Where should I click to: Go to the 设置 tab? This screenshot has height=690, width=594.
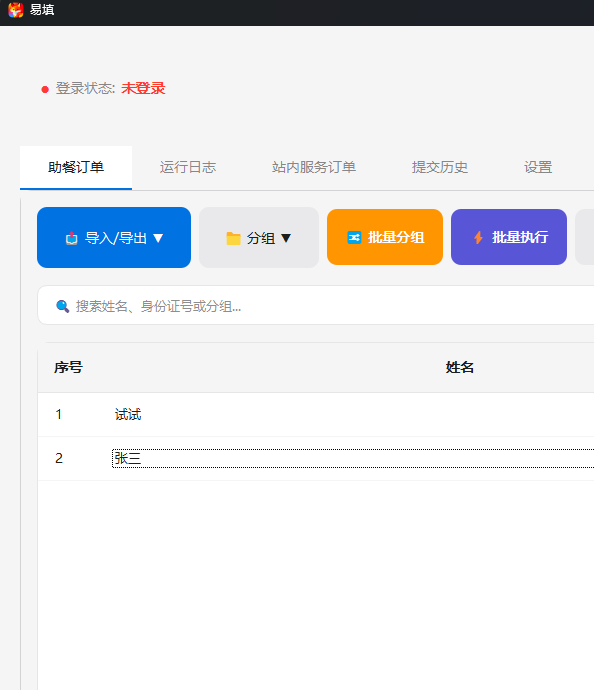538,168
